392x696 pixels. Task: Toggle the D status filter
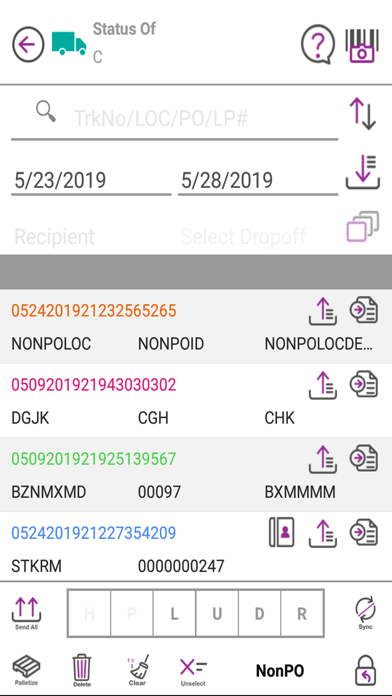(260, 614)
